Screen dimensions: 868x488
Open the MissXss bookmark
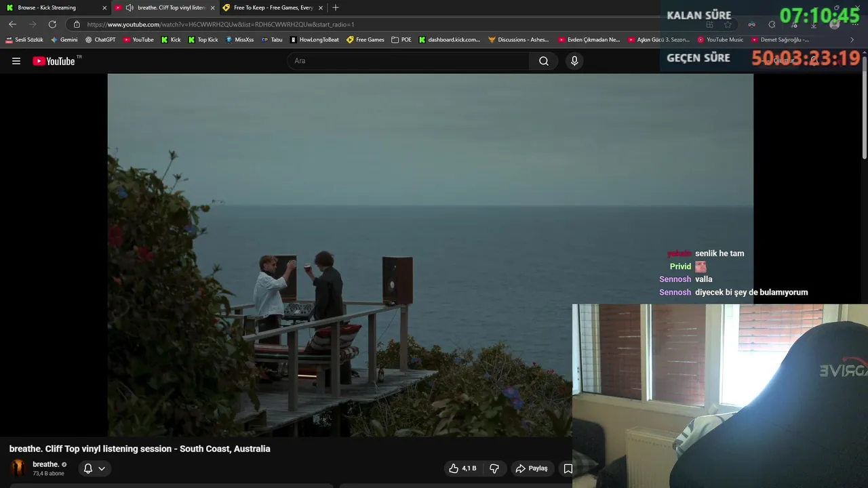coord(239,40)
